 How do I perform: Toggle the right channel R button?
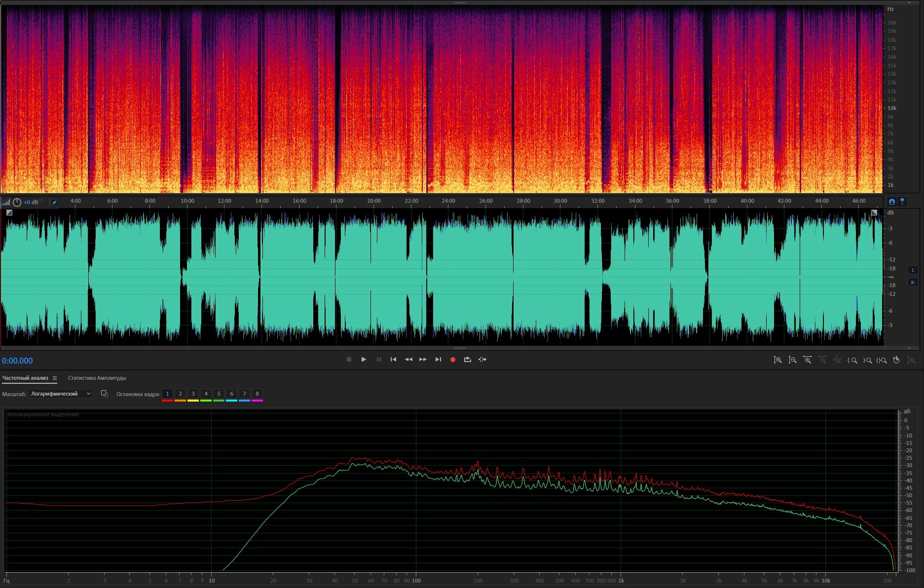pos(913,282)
